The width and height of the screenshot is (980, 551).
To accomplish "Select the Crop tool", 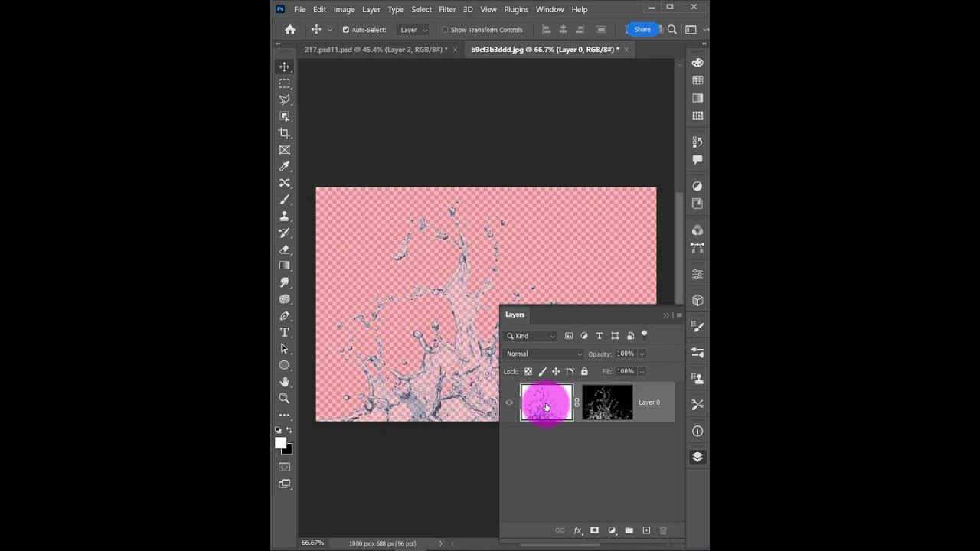I will click(285, 133).
